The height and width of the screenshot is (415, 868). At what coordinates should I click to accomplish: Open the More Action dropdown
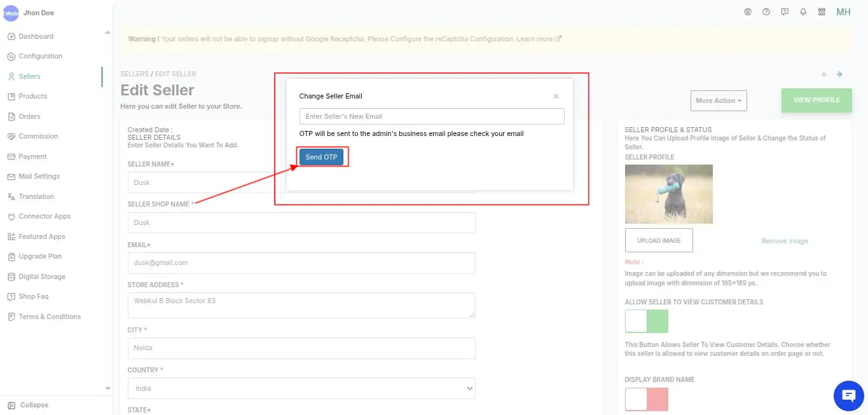coord(719,100)
